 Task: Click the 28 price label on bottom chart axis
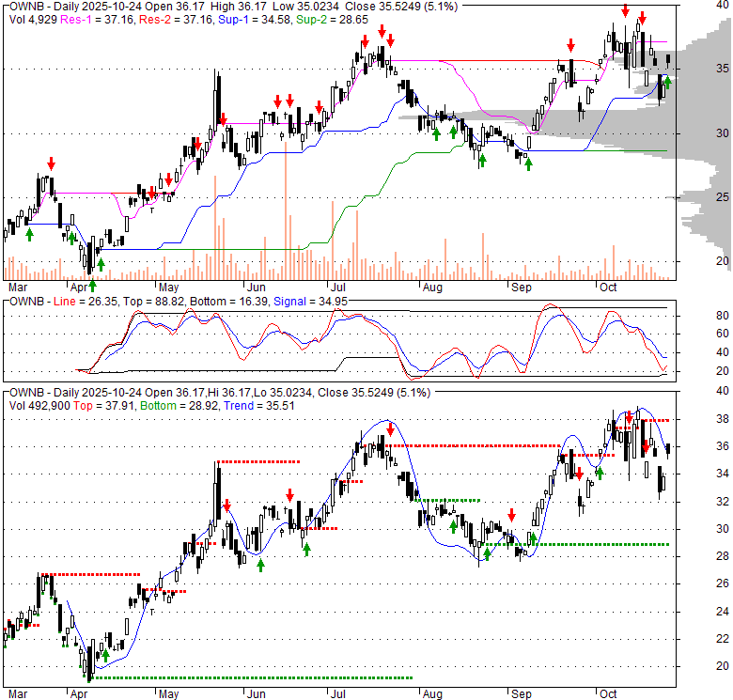coord(723,556)
